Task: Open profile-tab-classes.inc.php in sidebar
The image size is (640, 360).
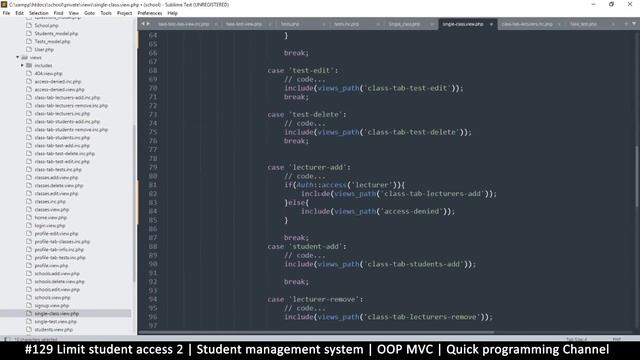Action: [x=62, y=242]
